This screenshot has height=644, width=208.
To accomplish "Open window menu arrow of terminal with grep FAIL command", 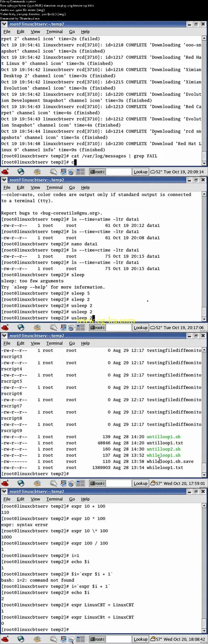I will click(x=4, y=24).
